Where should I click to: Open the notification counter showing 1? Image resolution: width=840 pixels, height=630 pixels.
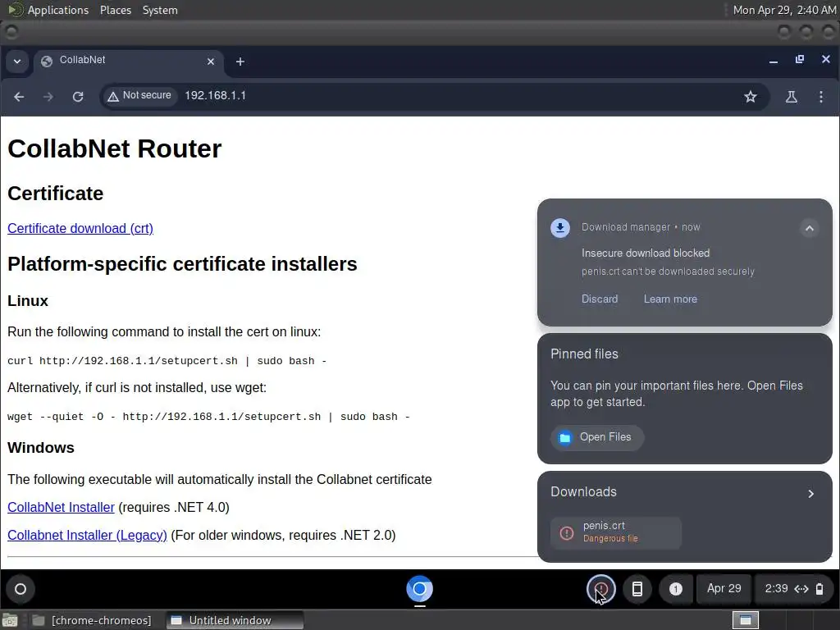(x=676, y=589)
